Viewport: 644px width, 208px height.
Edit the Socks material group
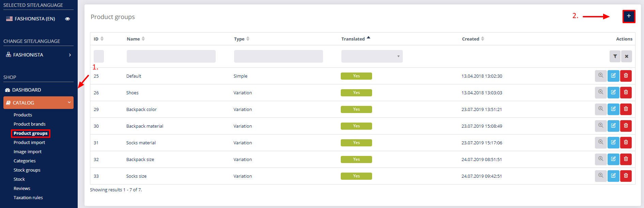[x=613, y=142]
